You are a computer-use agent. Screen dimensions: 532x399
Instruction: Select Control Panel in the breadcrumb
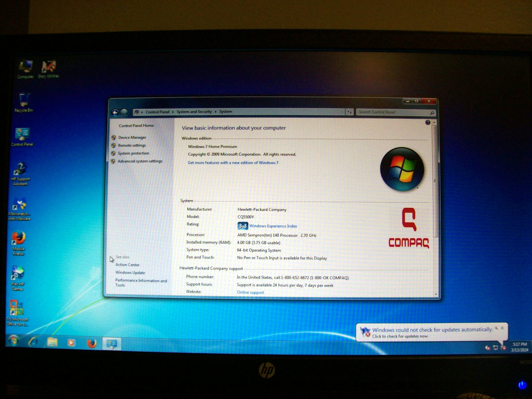[x=157, y=112]
